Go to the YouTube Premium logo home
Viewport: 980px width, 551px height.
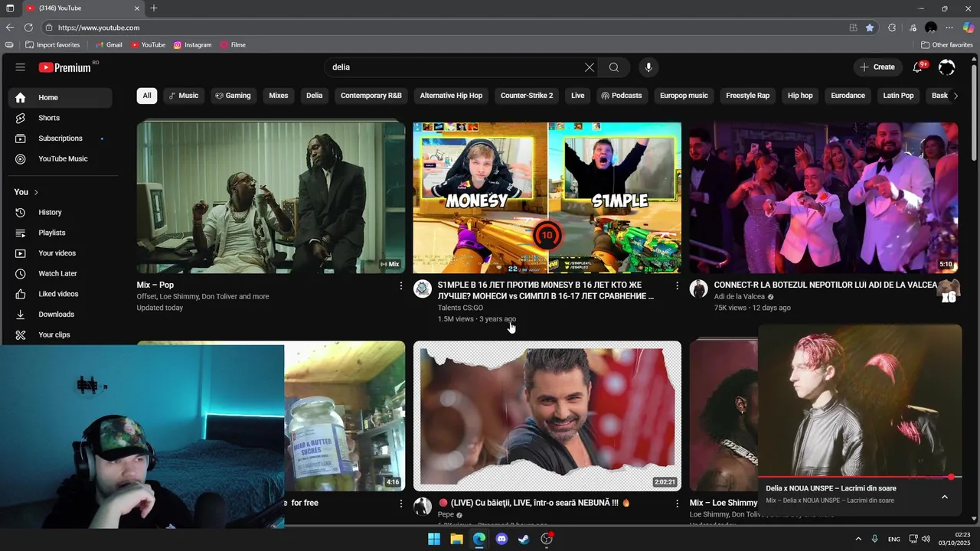pos(65,67)
